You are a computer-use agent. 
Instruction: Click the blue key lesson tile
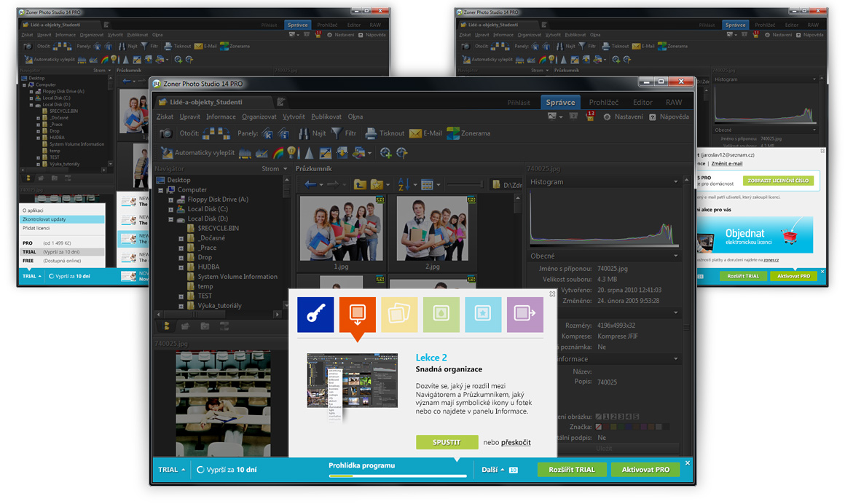316,314
